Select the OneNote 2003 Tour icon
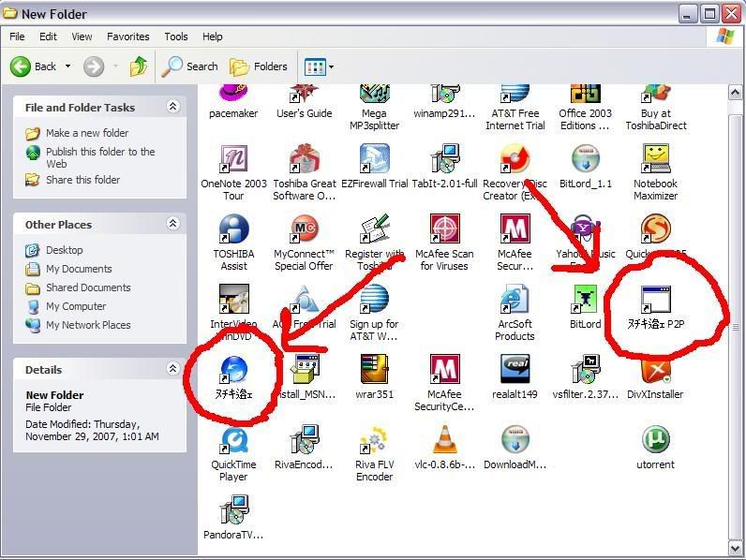Screen dimensions: 746x560 pos(233,158)
